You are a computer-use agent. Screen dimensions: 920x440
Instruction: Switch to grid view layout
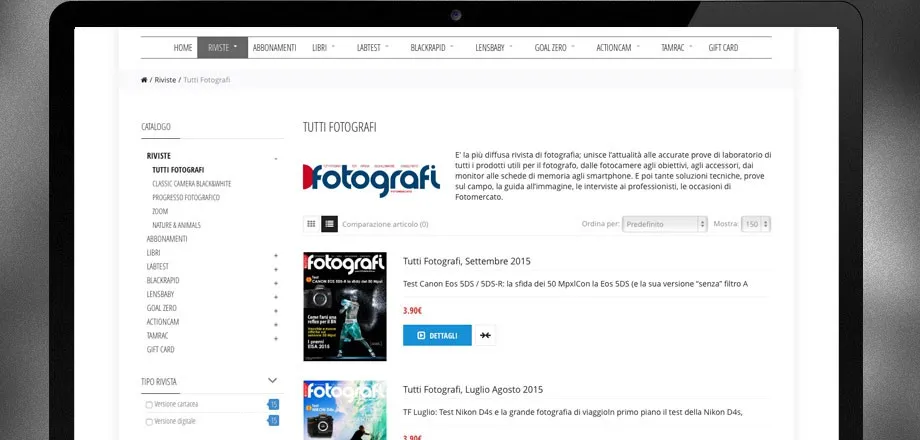pyautogui.click(x=311, y=224)
